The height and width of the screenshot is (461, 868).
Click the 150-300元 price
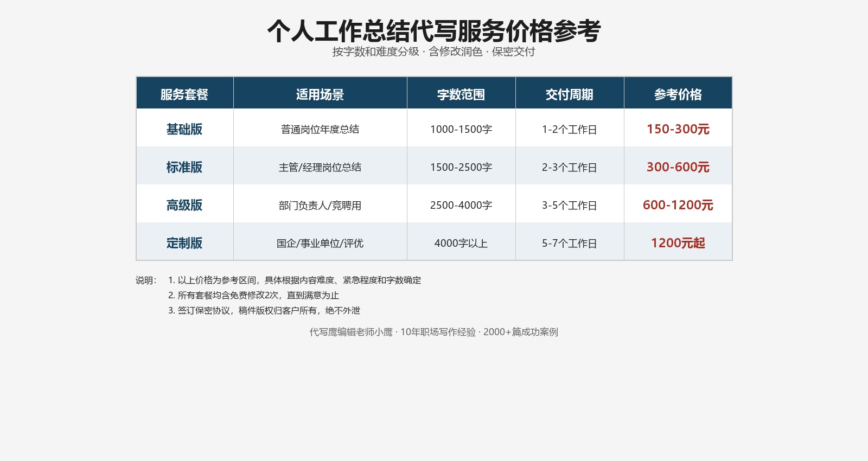point(678,129)
